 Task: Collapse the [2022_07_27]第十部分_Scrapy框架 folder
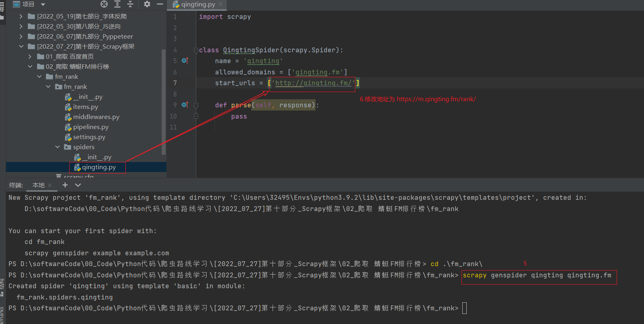[x=21, y=47]
